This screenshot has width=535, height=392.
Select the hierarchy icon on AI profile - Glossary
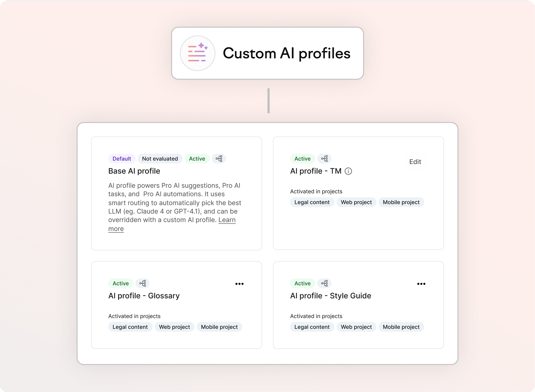pos(142,283)
